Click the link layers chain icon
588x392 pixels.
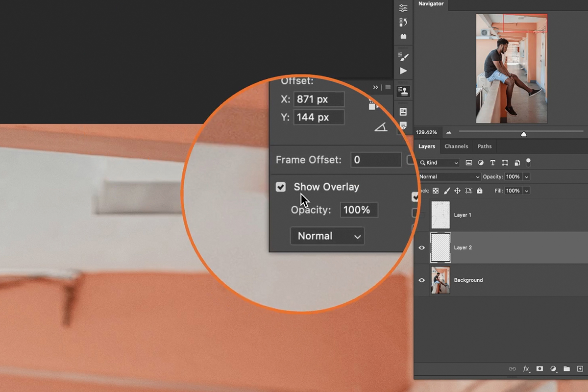(x=512, y=368)
